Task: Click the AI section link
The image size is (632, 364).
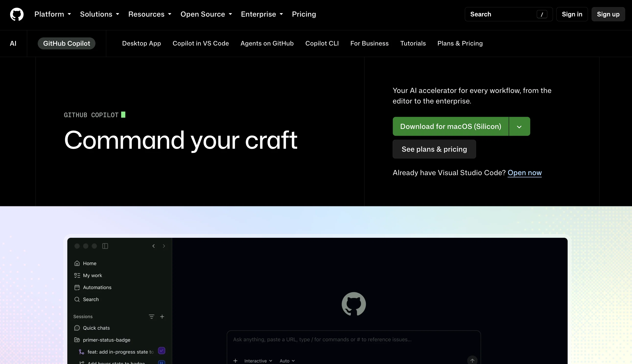Action: point(13,43)
